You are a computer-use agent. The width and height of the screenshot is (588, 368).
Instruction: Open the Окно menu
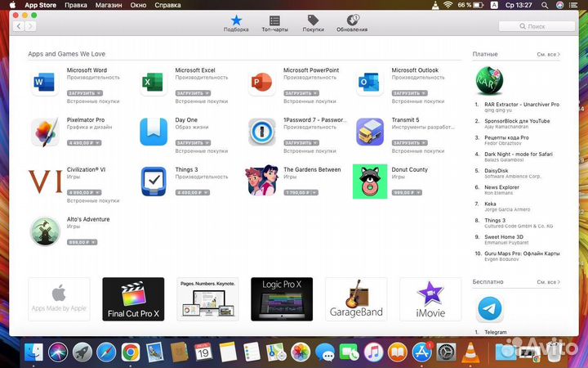(x=138, y=5)
